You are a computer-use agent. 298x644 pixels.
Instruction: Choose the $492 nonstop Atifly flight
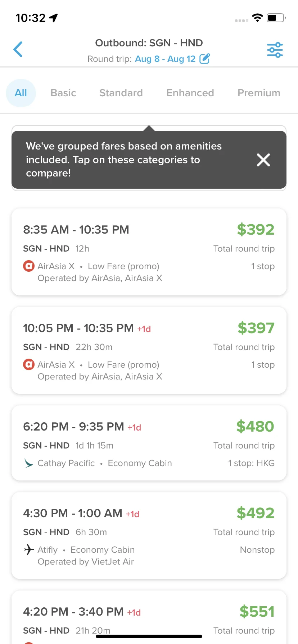[x=149, y=535]
